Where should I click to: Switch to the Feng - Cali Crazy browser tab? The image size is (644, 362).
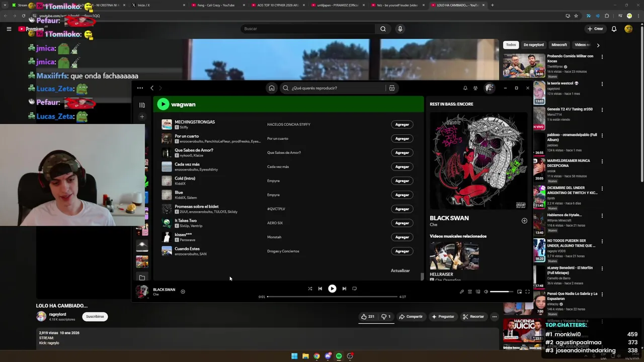pyautogui.click(x=216, y=5)
